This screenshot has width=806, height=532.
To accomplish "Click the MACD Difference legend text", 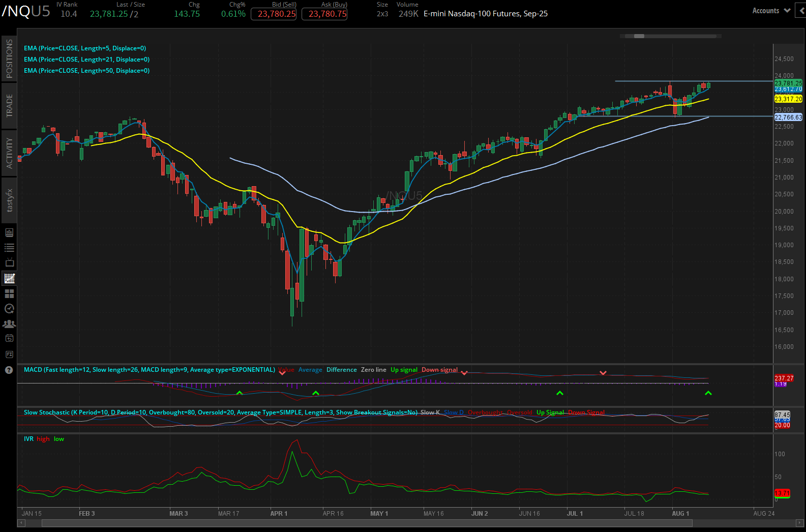I will (341, 370).
